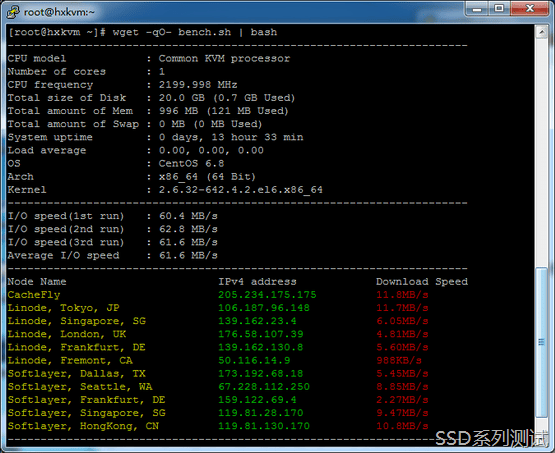Click the vertical scrollbar thumb
This screenshot has width=555, height=453.
point(542,343)
